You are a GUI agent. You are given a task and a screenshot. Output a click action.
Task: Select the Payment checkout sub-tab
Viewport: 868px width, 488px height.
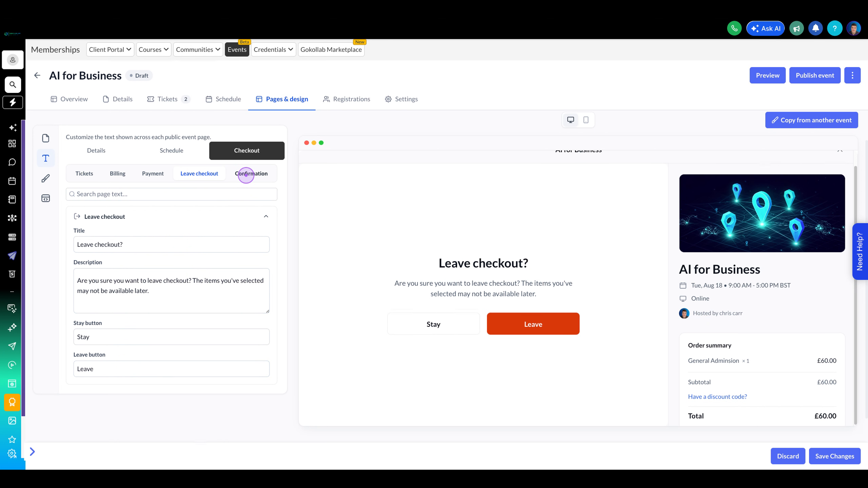[153, 174]
